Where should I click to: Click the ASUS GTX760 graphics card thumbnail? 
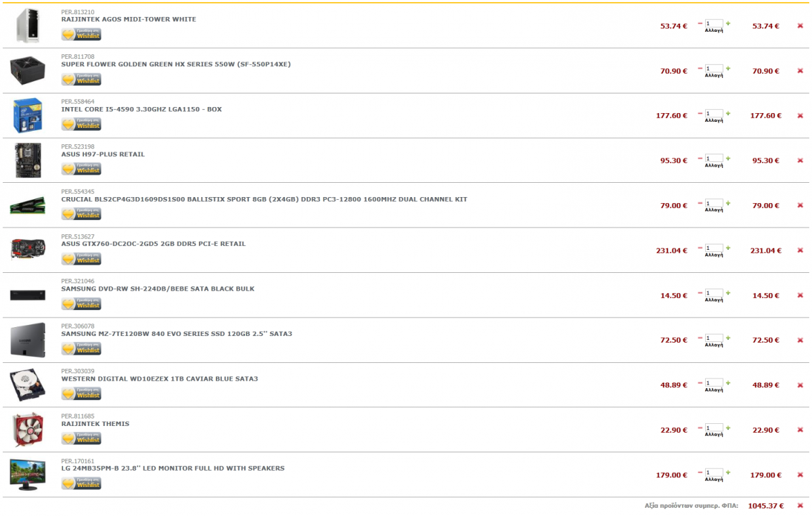click(x=28, y=250)
